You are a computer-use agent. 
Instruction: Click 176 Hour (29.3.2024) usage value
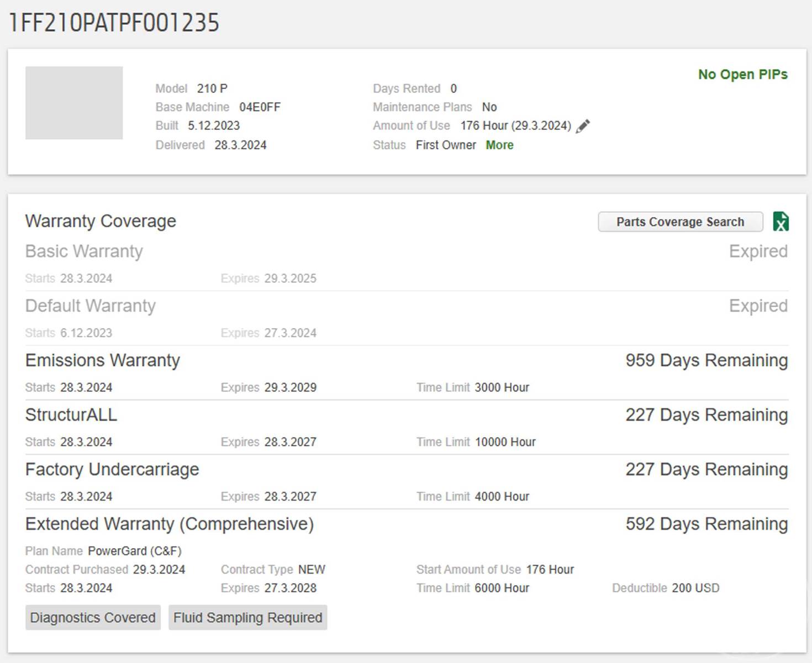(516, 126)
